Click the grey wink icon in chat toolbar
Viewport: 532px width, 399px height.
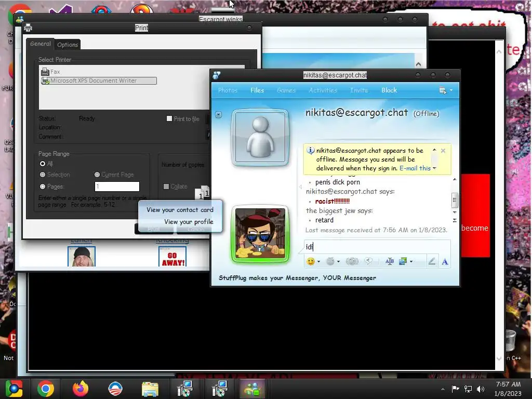click(330, 261)
